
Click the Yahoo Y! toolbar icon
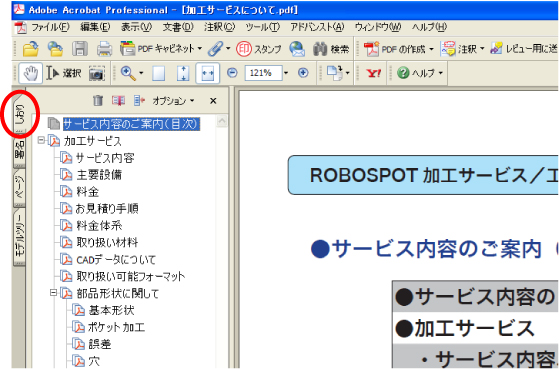pos(374,73)
